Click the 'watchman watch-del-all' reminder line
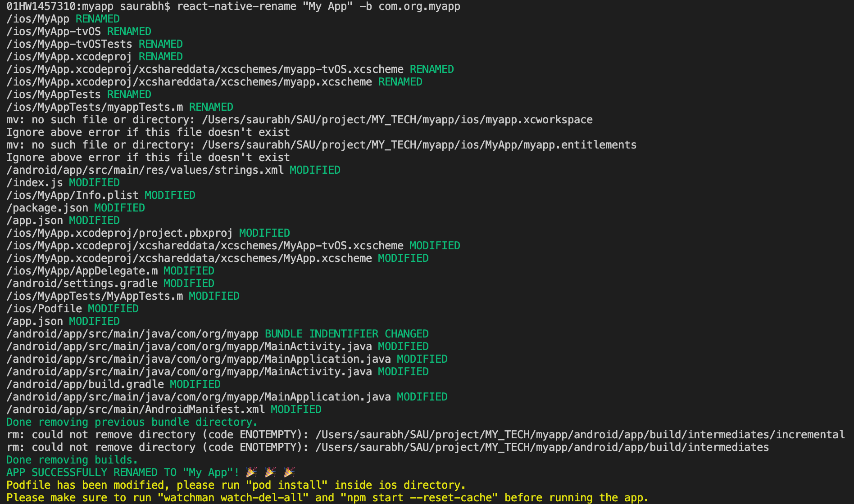Image resolution: width=854 pixels, height=504 pixels. tap(327, 498)
